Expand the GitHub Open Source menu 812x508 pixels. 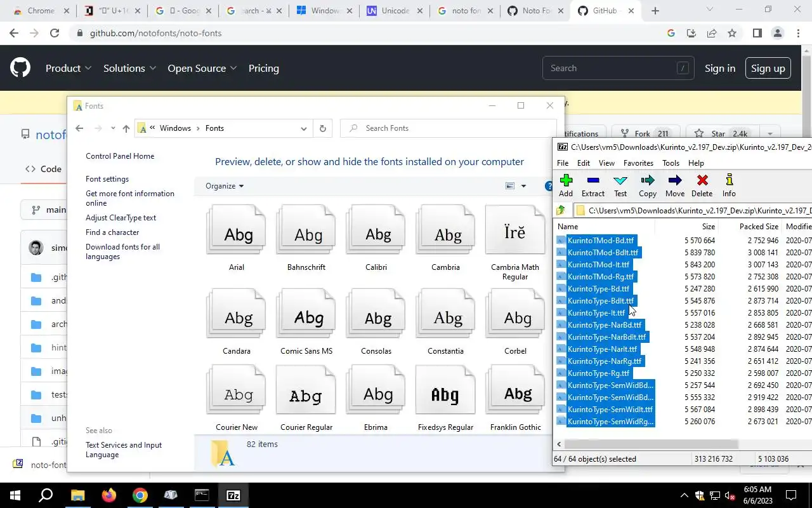pos(202,68)
